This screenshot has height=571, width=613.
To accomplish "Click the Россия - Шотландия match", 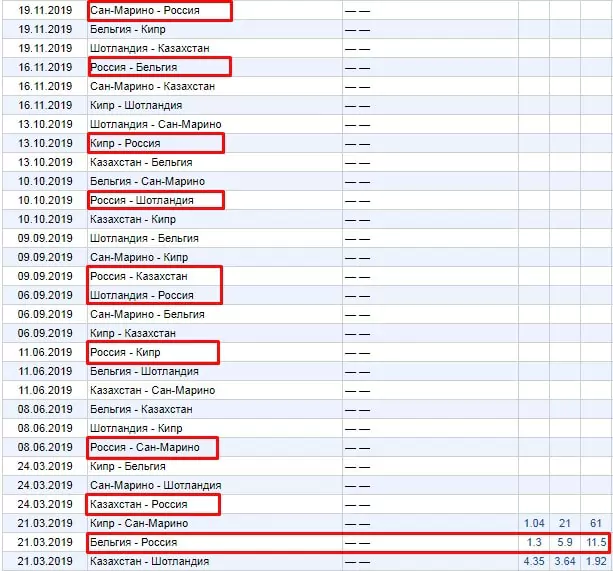I will (142, 200).
